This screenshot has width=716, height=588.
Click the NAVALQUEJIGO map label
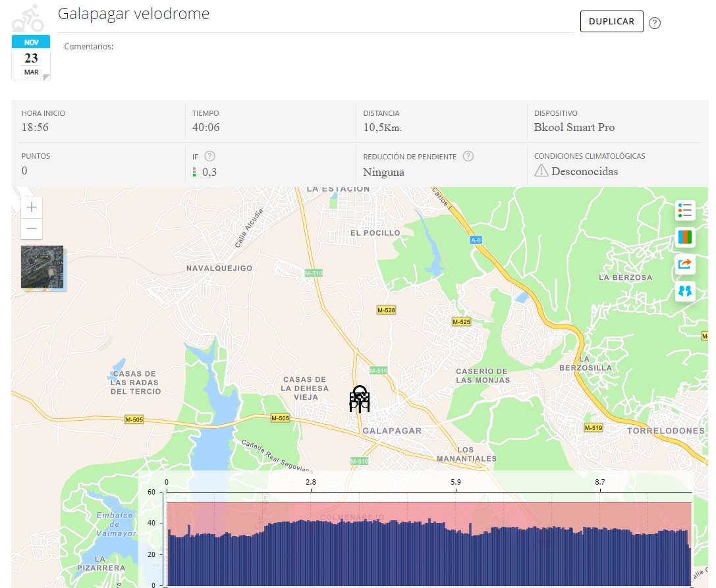(219, 269)
